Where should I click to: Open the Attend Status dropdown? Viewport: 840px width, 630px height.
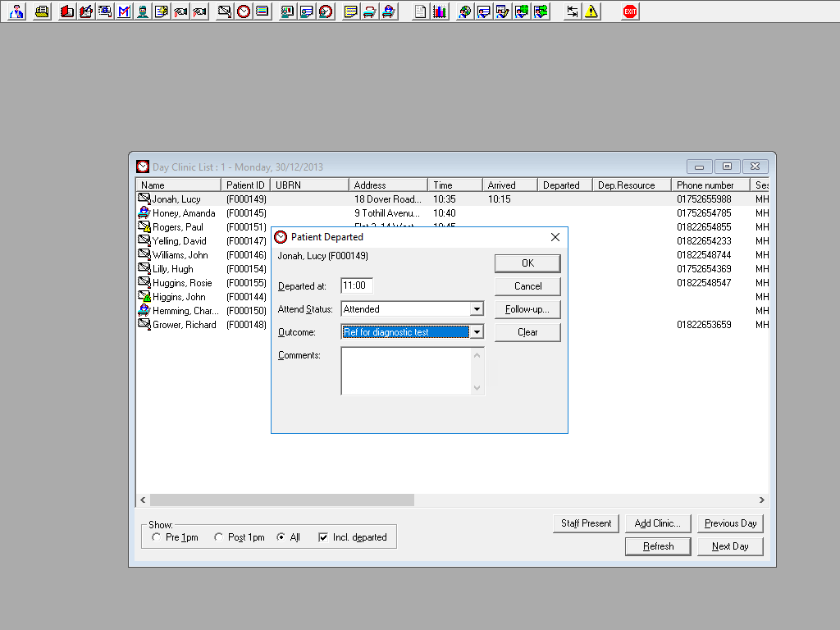click(477, 309)
